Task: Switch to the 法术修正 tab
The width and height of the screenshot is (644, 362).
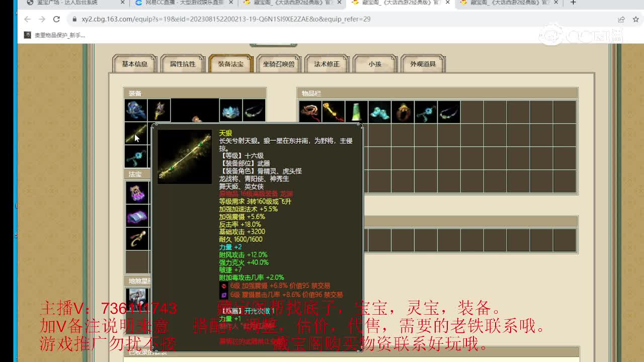Action: tap(327, 64)
